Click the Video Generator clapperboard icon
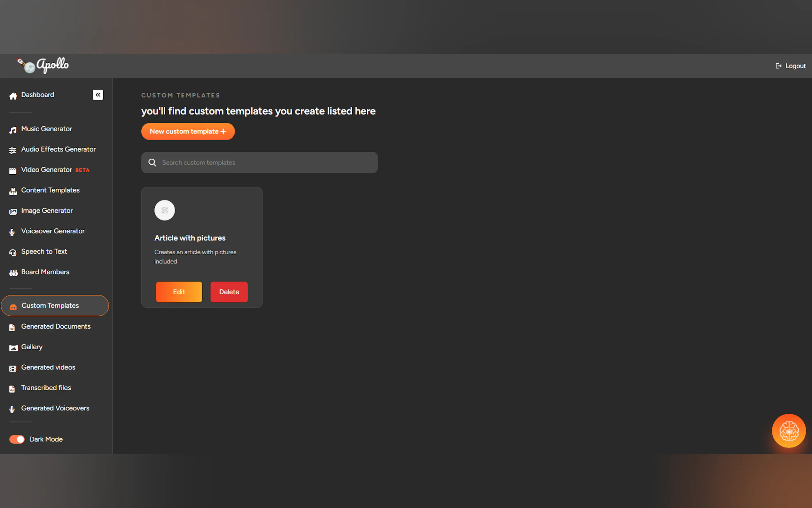Image resolution: width=812 pixels, height=508 pixels. coord(13,171)
